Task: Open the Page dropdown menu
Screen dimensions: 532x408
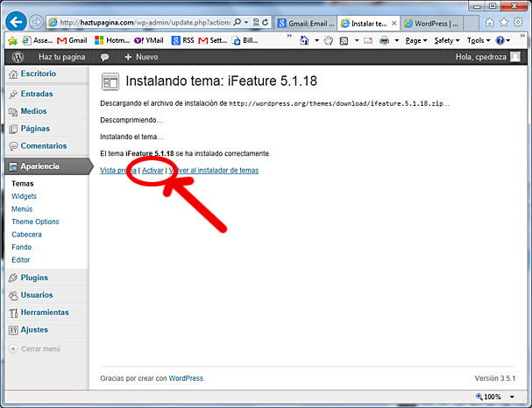Action: [x=416, y=40]
